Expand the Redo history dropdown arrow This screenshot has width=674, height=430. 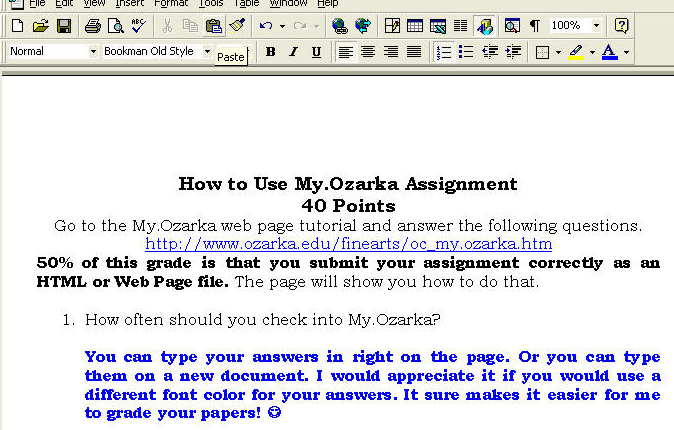316,26
